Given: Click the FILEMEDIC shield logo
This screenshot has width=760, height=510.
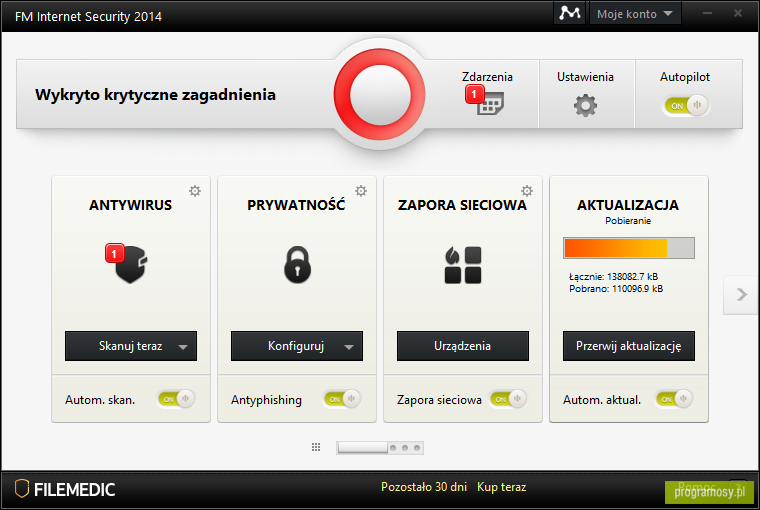Looking at the screenshot, I should [22, 489].
